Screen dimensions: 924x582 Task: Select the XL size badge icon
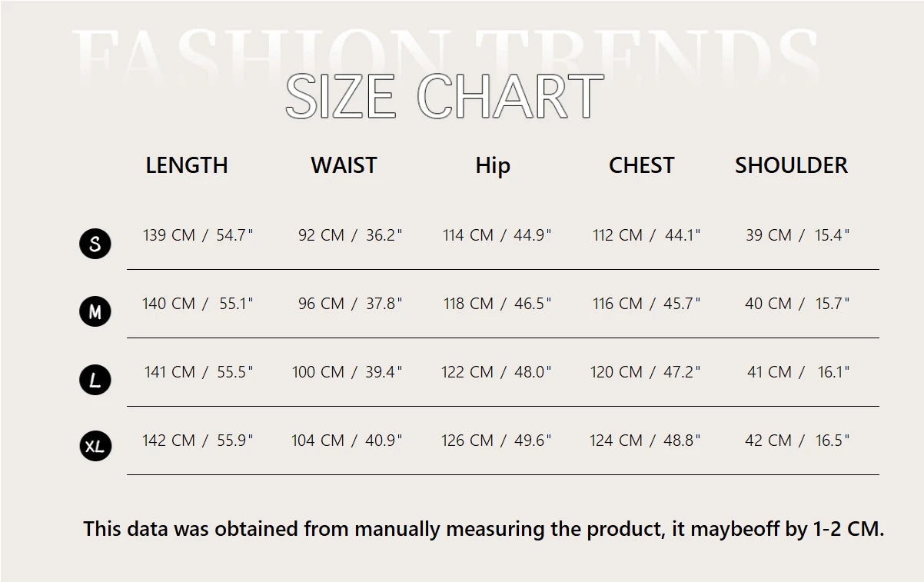click(x=95, y=446)
